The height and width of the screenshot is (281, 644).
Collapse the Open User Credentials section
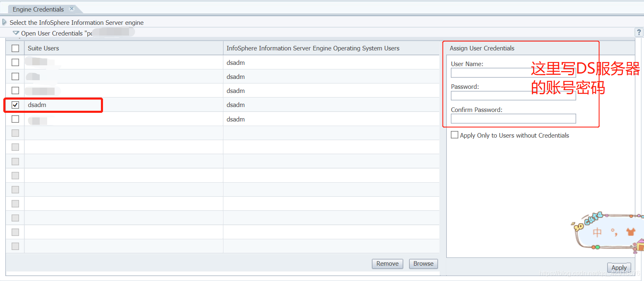pos(16,33)
